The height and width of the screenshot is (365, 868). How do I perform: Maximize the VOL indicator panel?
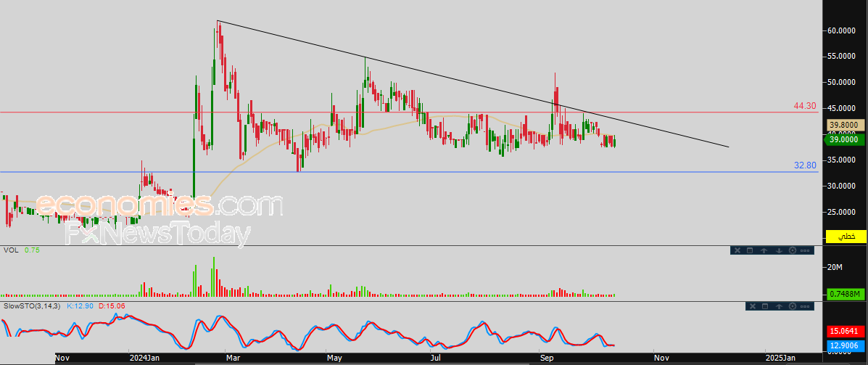750,250
